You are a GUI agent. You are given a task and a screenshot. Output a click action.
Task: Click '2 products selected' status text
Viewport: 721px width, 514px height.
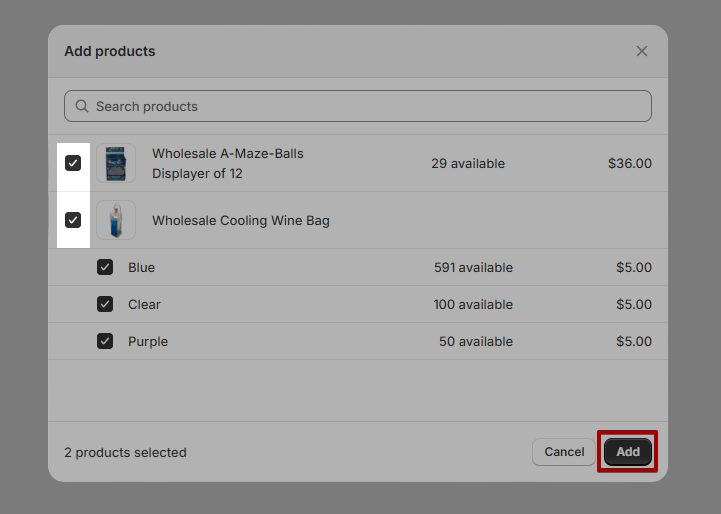pyautogui.click(x=126, y=452)
